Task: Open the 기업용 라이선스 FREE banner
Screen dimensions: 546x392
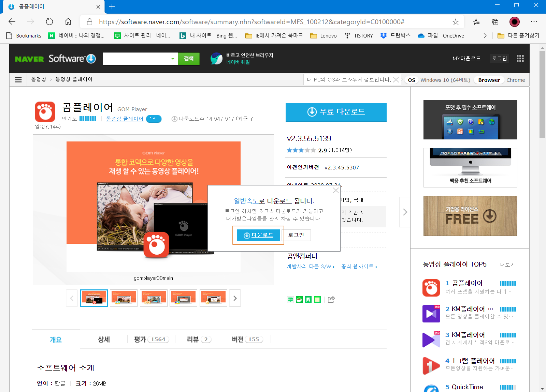Action: pos(470,216)
